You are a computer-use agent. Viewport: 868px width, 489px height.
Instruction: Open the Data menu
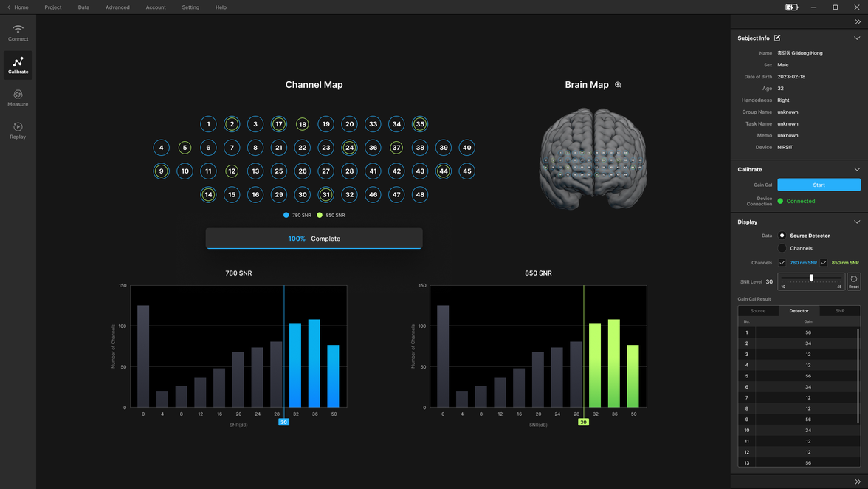click(83, 7)
